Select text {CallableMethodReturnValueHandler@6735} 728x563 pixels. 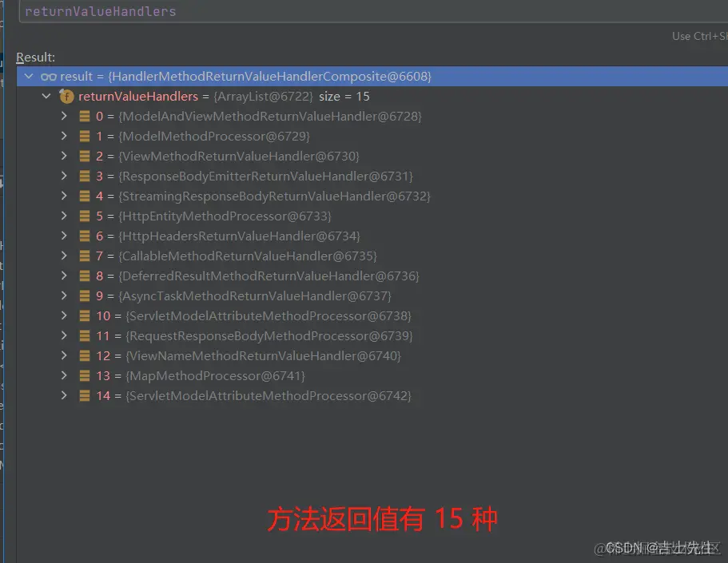tap(248, 256)
